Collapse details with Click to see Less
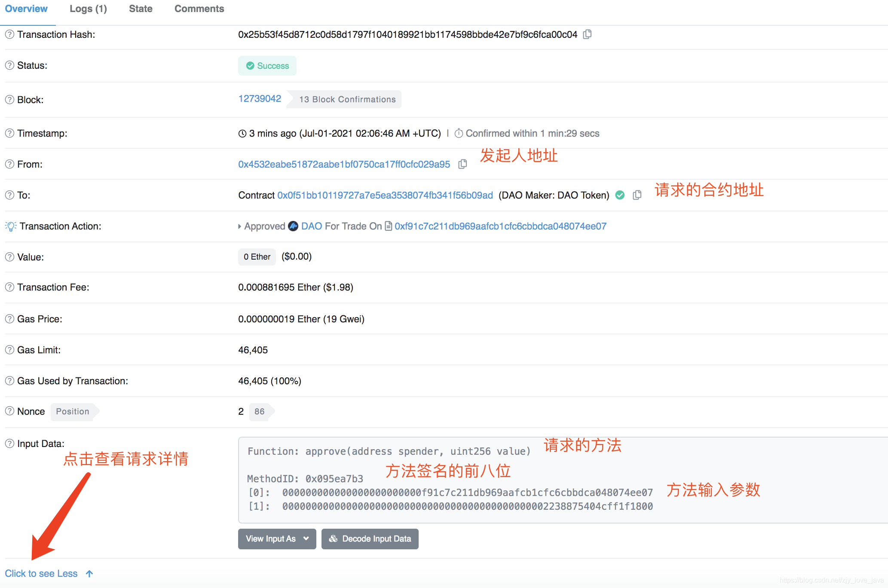The height and width of the screenshot is (588, 888). click(42, 573)
